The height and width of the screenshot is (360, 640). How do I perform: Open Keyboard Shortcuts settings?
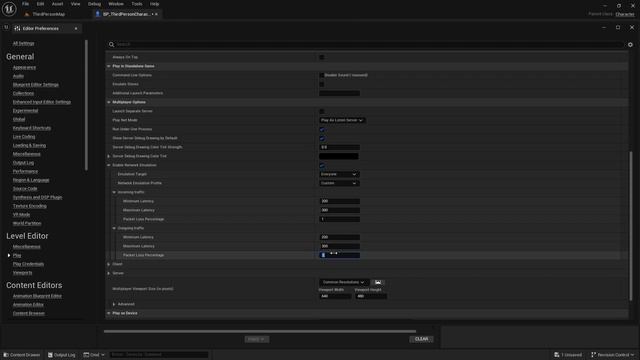[x=32, y=128]
